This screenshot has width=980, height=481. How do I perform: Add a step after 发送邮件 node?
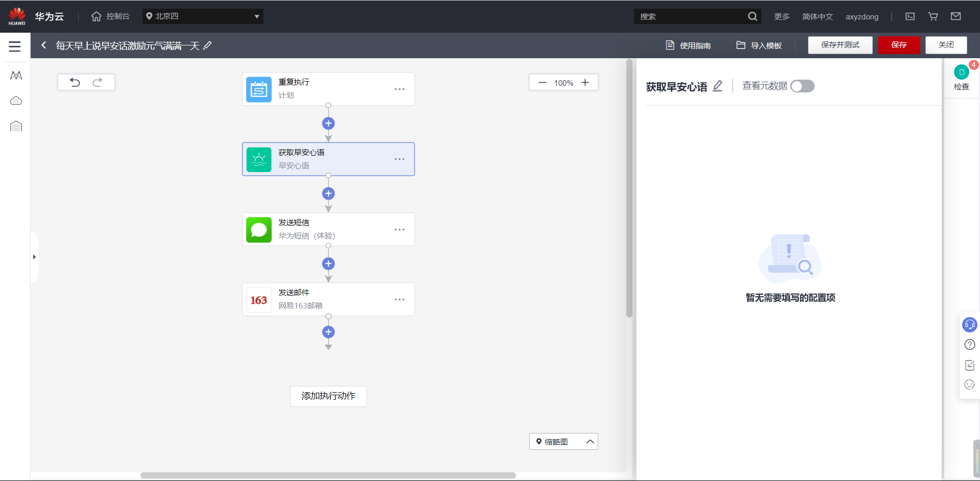pyautogui.click(x=328, y=332)
